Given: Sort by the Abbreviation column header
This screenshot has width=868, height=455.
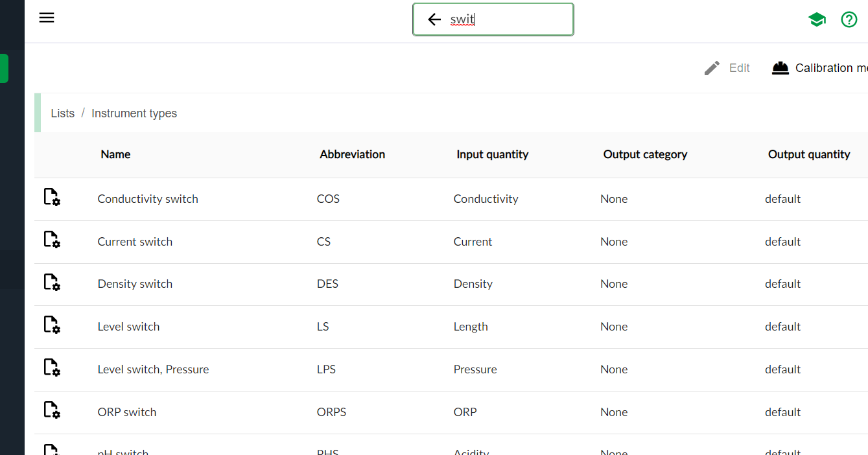Looking at the screenshot, I should tap(352, 154).
